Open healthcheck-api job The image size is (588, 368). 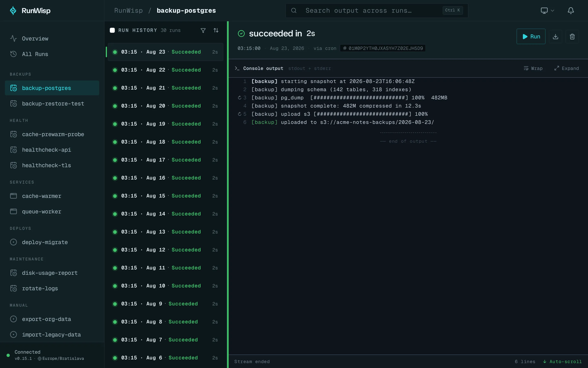52,150
